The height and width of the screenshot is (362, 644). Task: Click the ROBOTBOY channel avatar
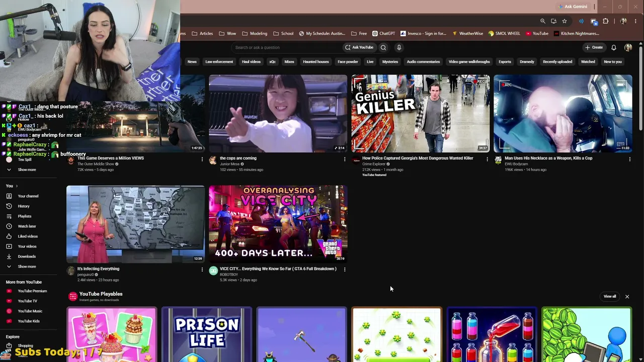click(213, 271)
